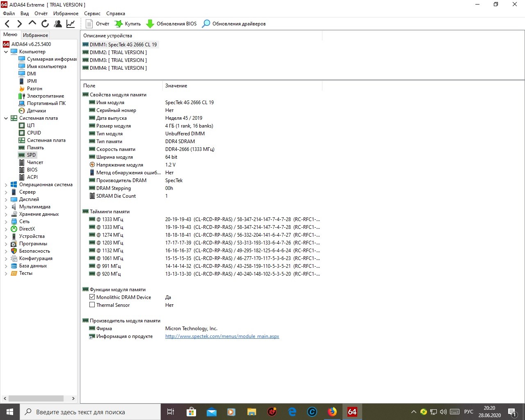This screenshot has height=420, width=525.
Task: Open Firefox from the taskbar
Action: [x=332, y=412]
